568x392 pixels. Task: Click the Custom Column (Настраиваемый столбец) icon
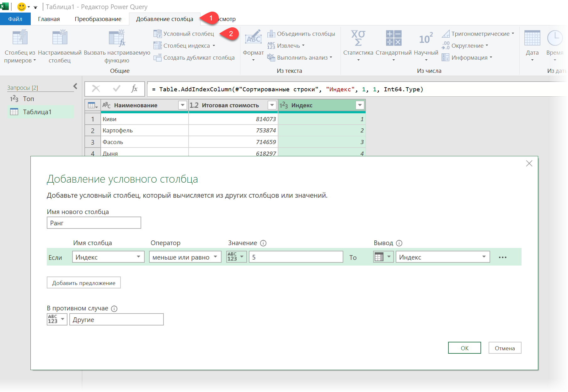(x=60, y=38)
